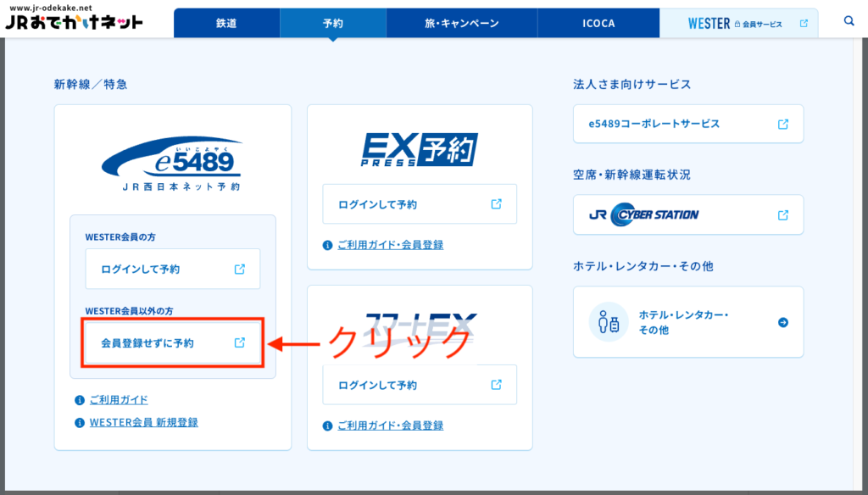Open the ICOCA navigation tab
Viewport: 868px width, 495px height.
[598, 23]
